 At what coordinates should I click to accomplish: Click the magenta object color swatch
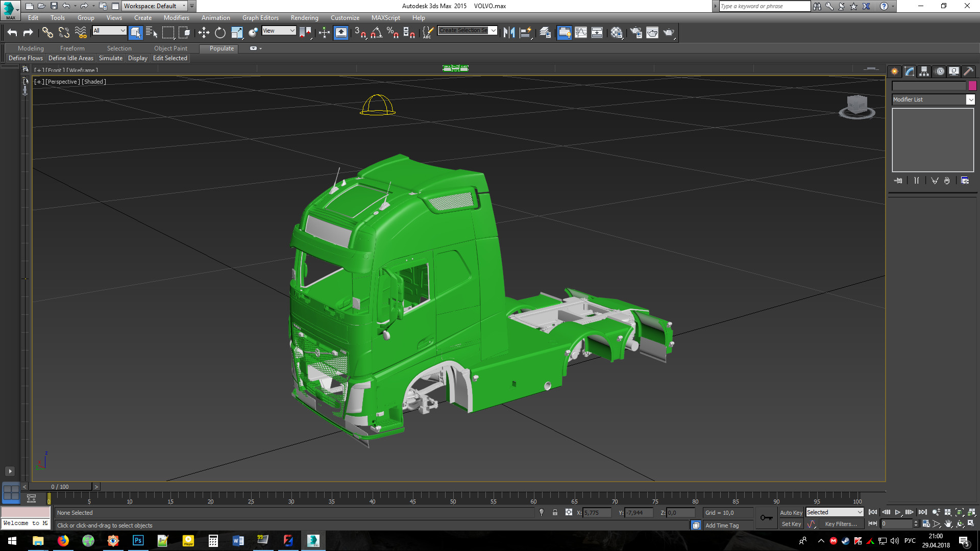tap(972, 86)
